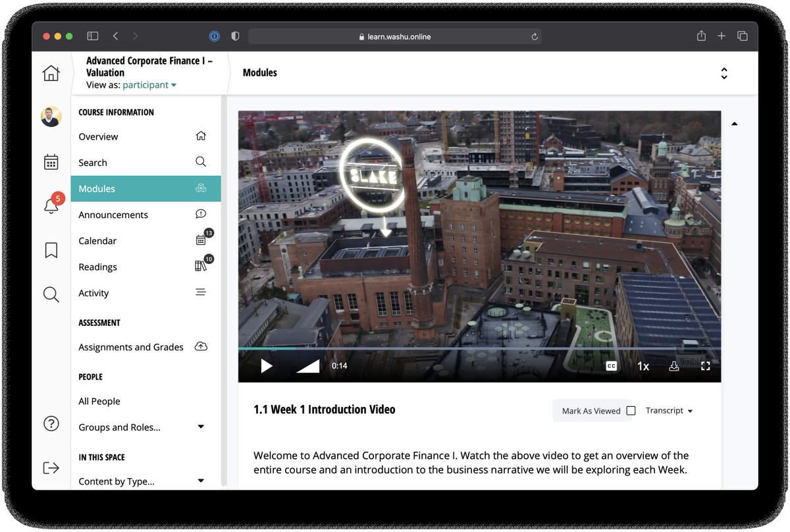The height and width of the screenshot is (532, 790).
Task: Click the Mark As Viewed button
Action: click(591, 411)
